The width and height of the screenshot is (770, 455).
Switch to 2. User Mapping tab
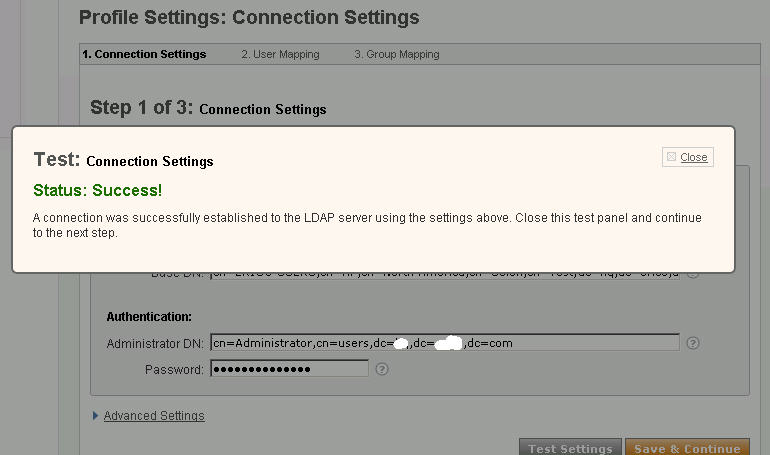pos(280,54)
